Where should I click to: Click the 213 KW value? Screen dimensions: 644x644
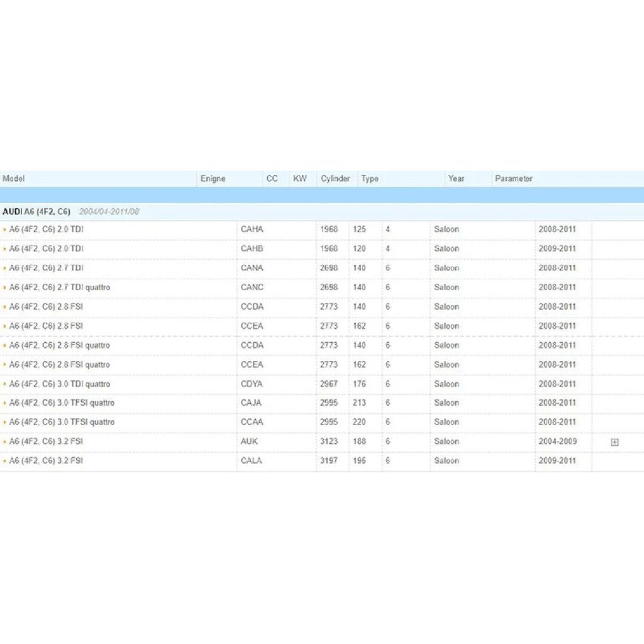[x=359, y=403]
